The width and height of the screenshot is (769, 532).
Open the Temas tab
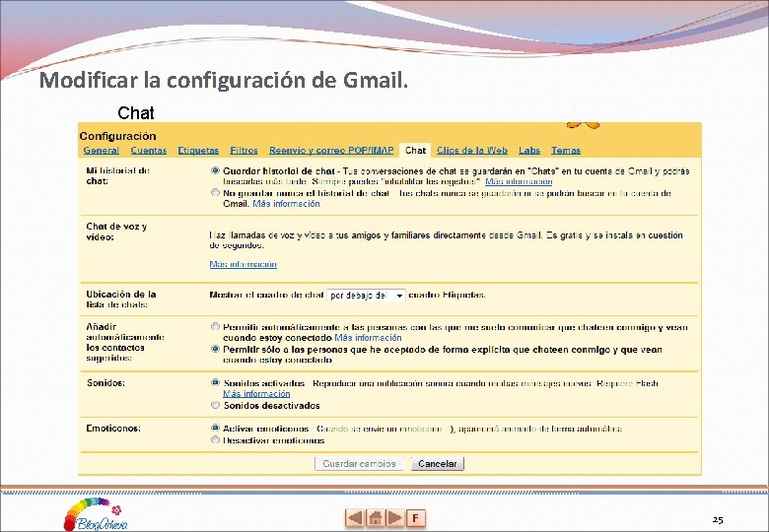566,151
